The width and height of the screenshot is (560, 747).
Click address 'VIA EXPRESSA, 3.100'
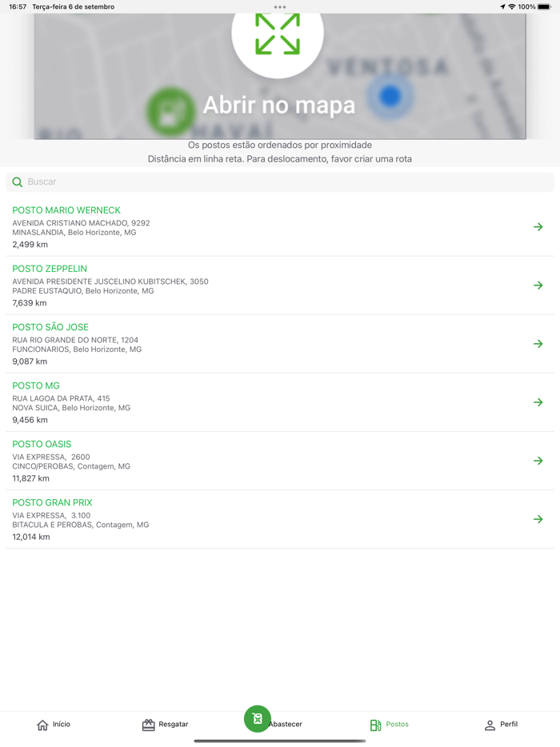51,516
